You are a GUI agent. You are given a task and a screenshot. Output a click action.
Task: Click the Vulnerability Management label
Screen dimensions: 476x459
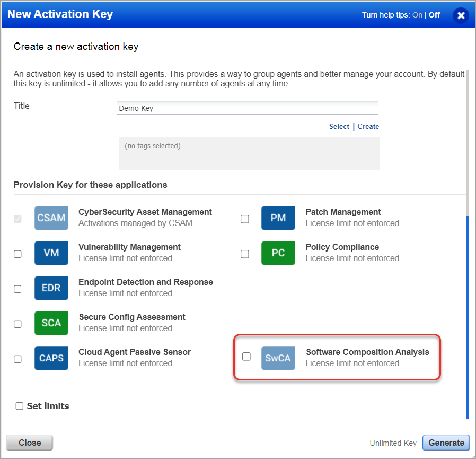[x=130, y=247]
